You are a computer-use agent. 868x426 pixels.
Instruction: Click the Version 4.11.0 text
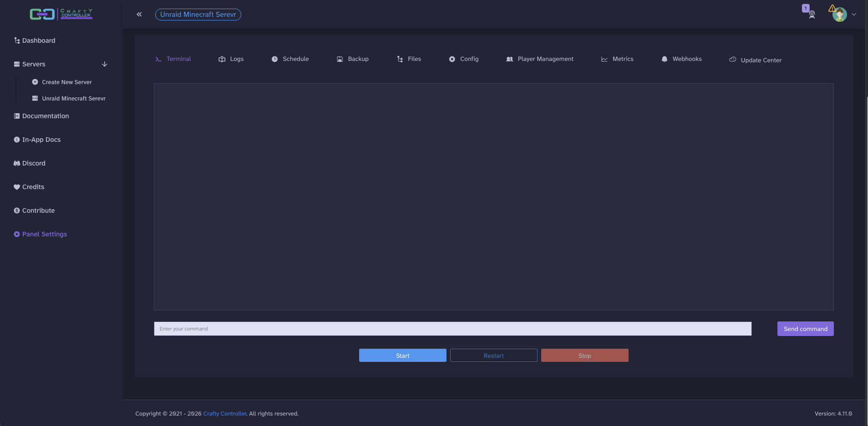pyautogui.click(x=833, y=414)
